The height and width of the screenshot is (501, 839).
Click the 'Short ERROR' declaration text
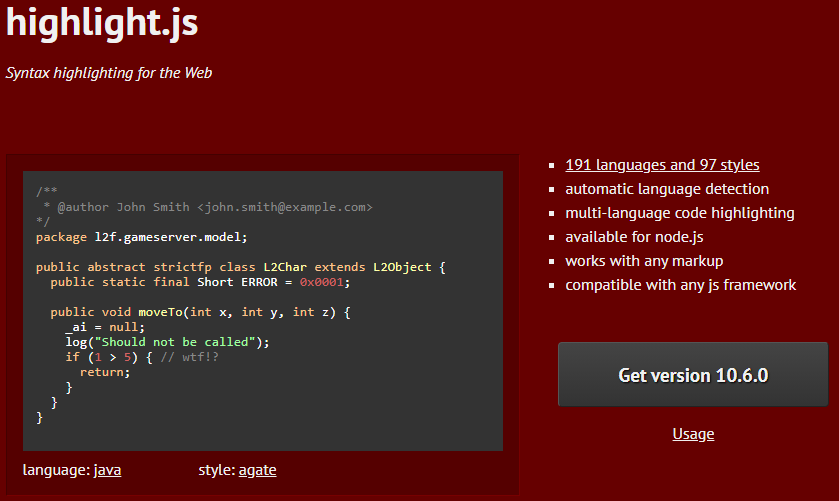click(238, 282)
